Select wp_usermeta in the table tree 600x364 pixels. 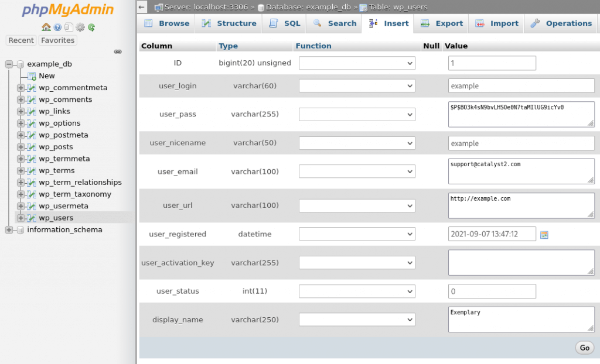click(x=63, y=206)
